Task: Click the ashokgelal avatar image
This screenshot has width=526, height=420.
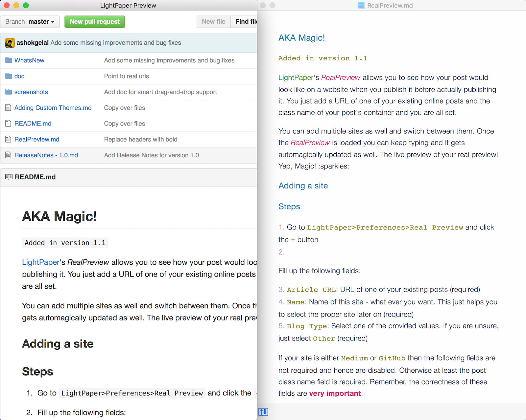Action: (x=10, y=43)
